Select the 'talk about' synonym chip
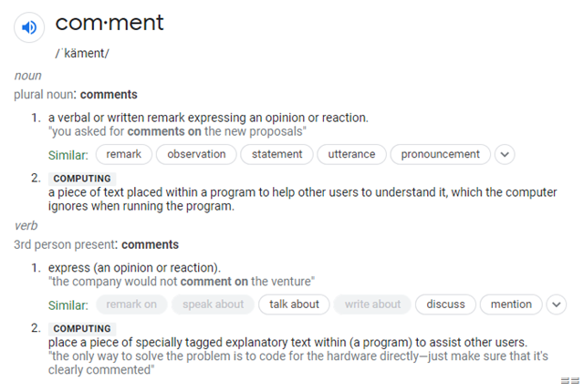Viewport: 584px width, 392px height. coord(294,304)
